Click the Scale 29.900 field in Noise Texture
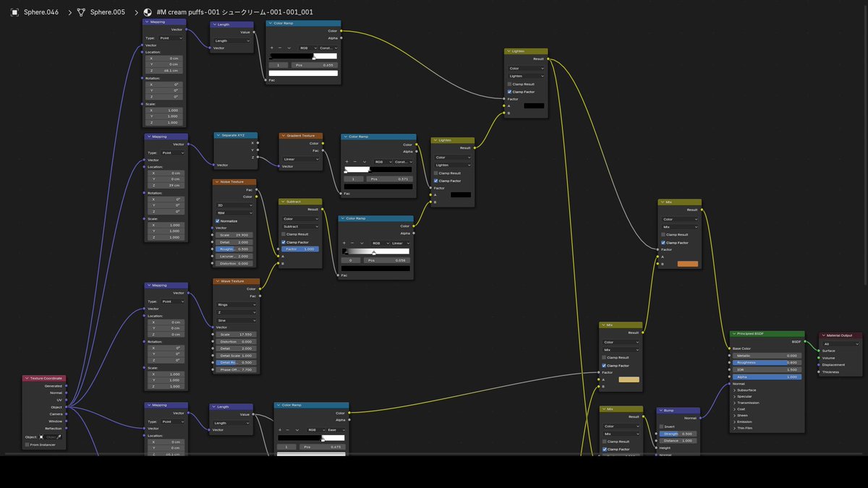868x488 pixels. [234, 235]
